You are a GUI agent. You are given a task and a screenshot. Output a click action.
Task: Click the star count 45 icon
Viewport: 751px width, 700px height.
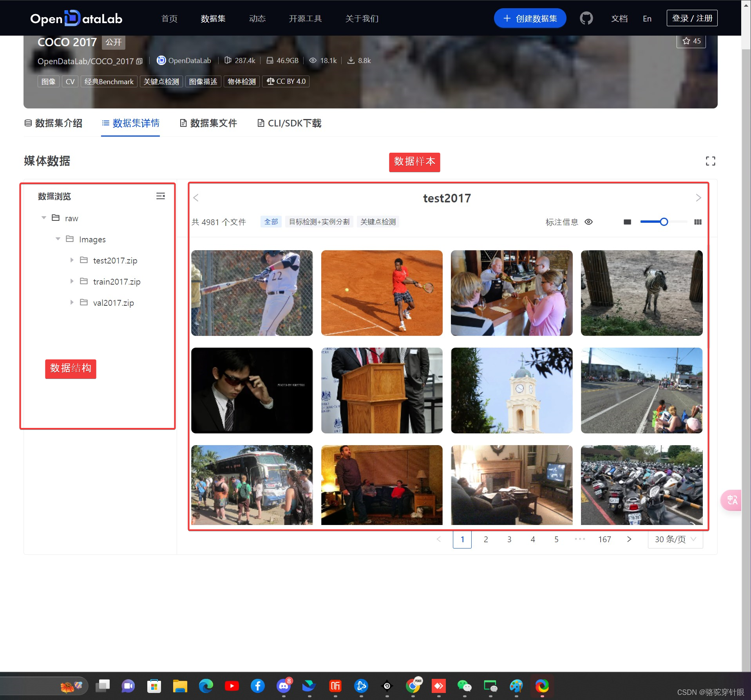[x=691, y=41]
